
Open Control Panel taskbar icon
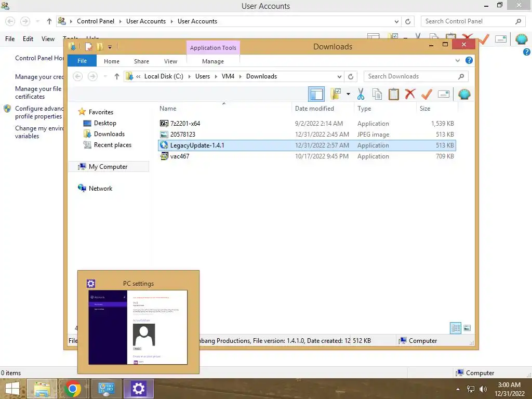pos(106,389)
